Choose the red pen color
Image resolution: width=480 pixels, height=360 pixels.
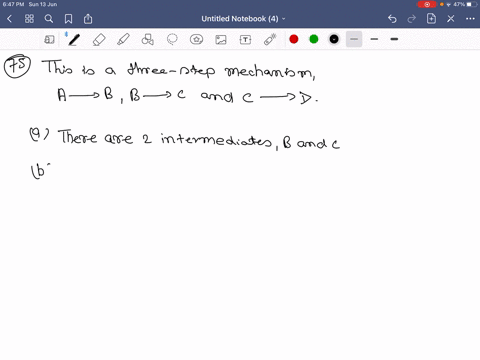pos(294,39)
